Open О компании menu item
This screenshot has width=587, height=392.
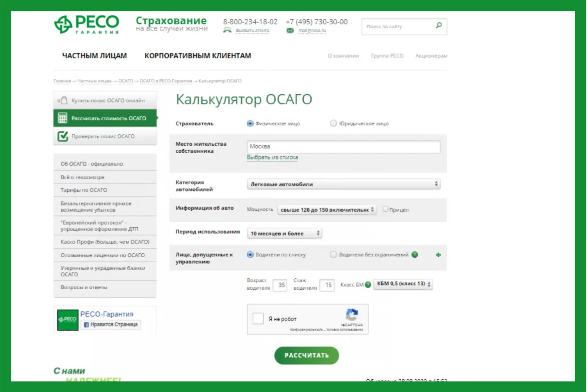(343, 56)
